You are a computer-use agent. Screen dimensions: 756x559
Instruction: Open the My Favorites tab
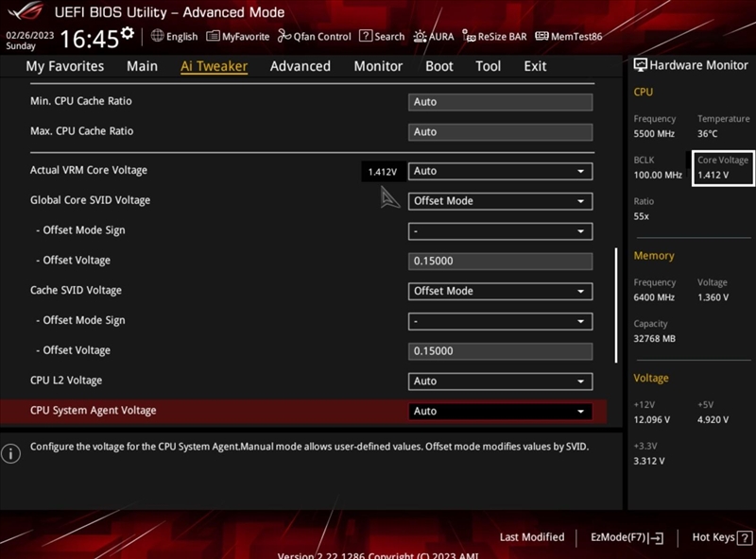point(65,66)
